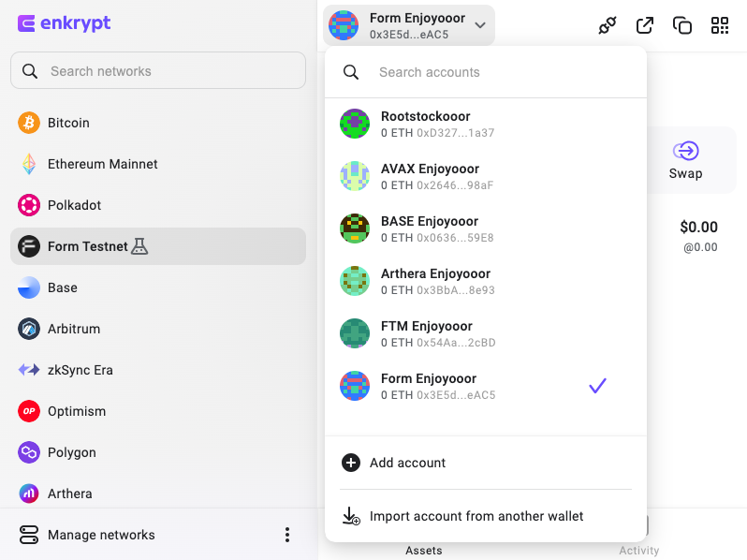
Task: Click the Form Testnet network icon
Action: coord(29,246)
